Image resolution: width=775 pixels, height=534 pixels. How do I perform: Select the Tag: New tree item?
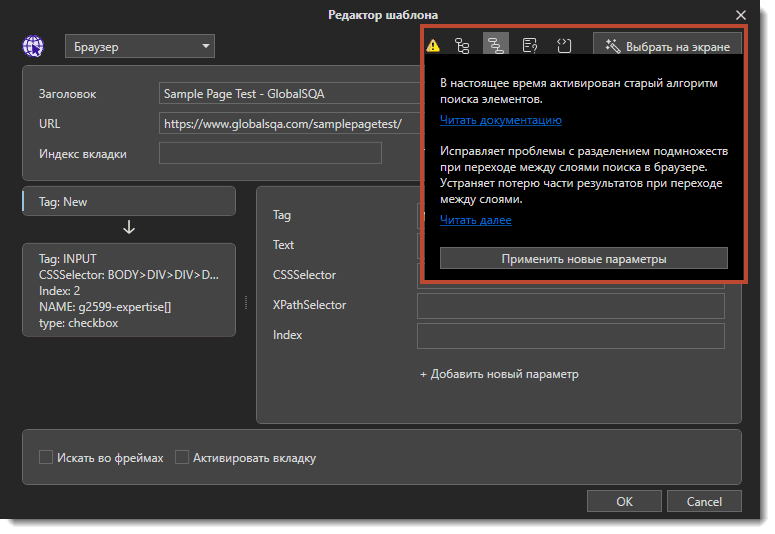129,201
